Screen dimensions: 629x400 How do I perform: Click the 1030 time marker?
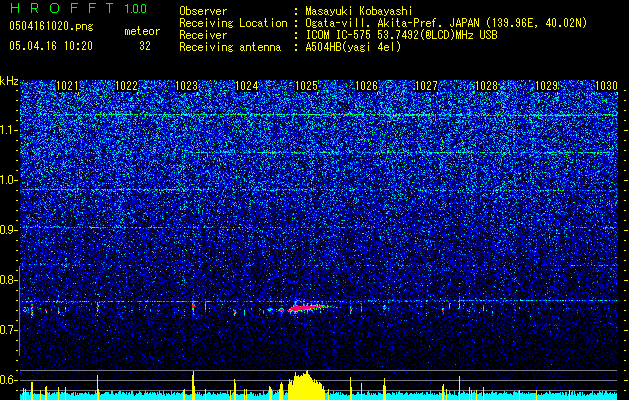coord(606,86)
